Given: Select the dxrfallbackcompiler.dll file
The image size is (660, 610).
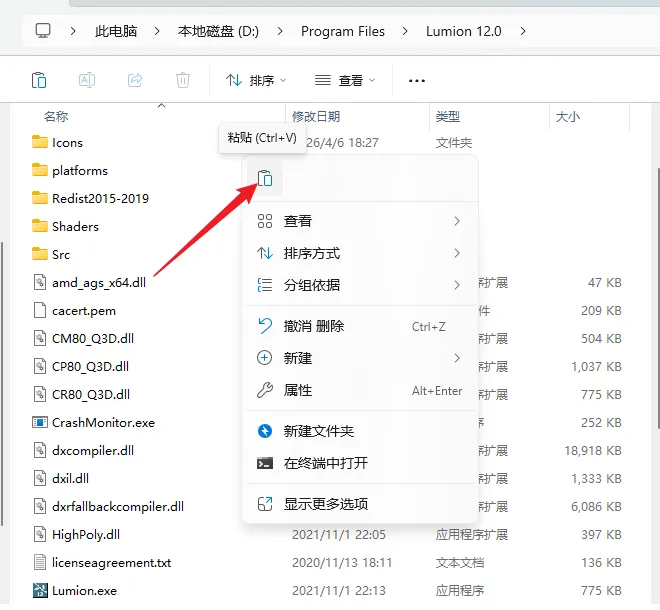Looking at the screenshot, I should click(x=108, y=506).
